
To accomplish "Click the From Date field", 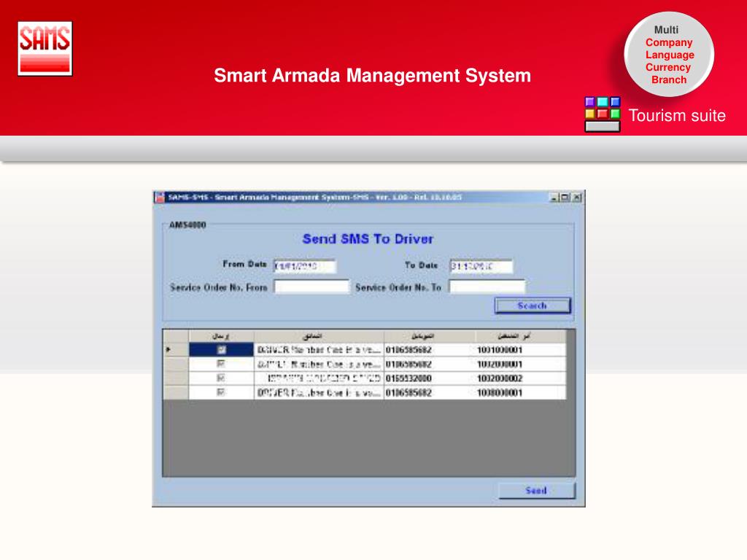I will click(x=304, y=266).
